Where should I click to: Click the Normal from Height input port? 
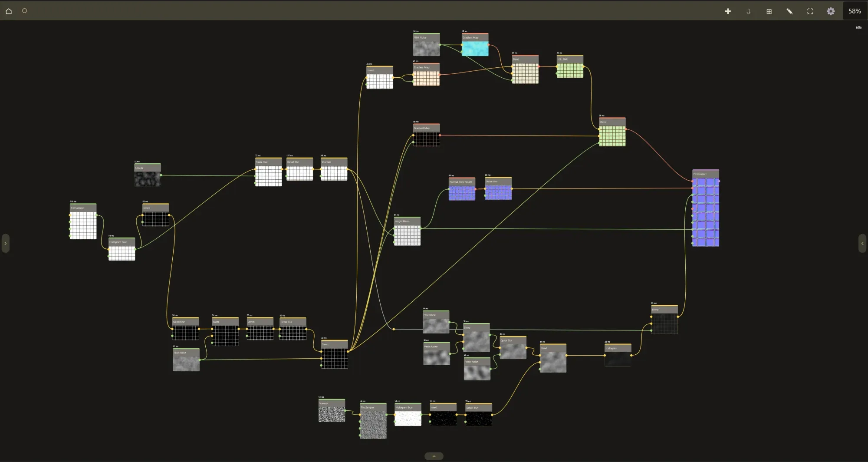(x=449, y=189)
